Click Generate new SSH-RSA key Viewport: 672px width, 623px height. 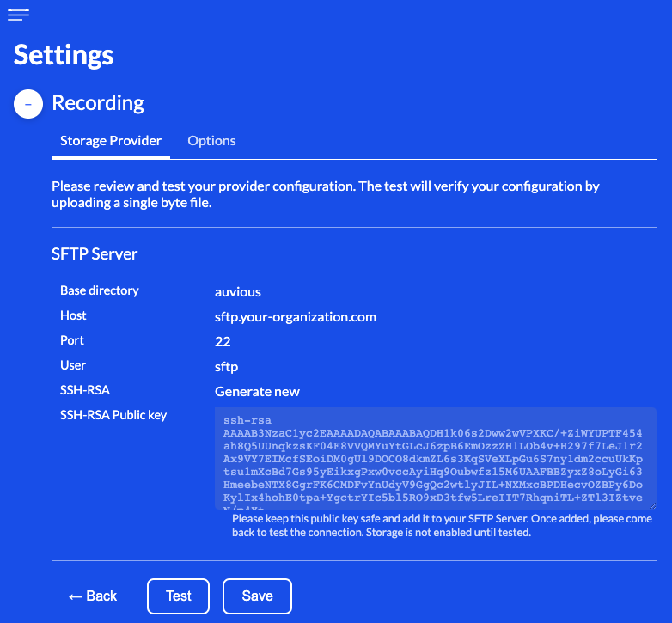tap(257, 392)
